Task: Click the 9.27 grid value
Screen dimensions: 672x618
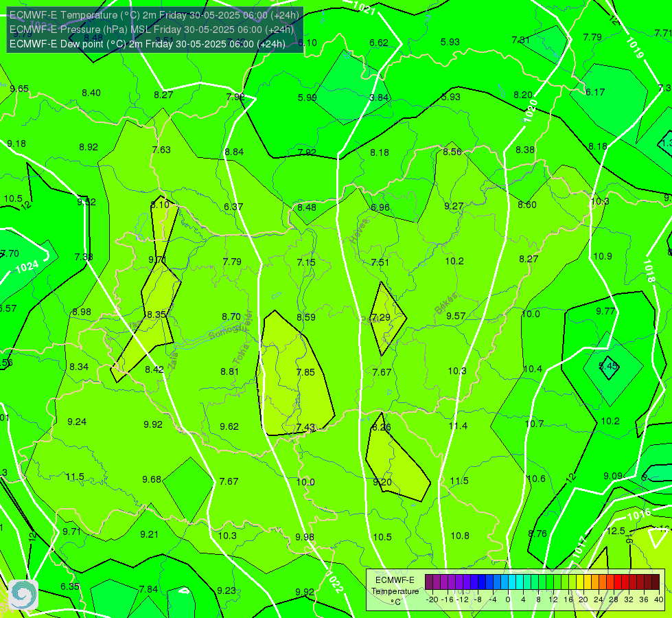Action: point(454,206)
